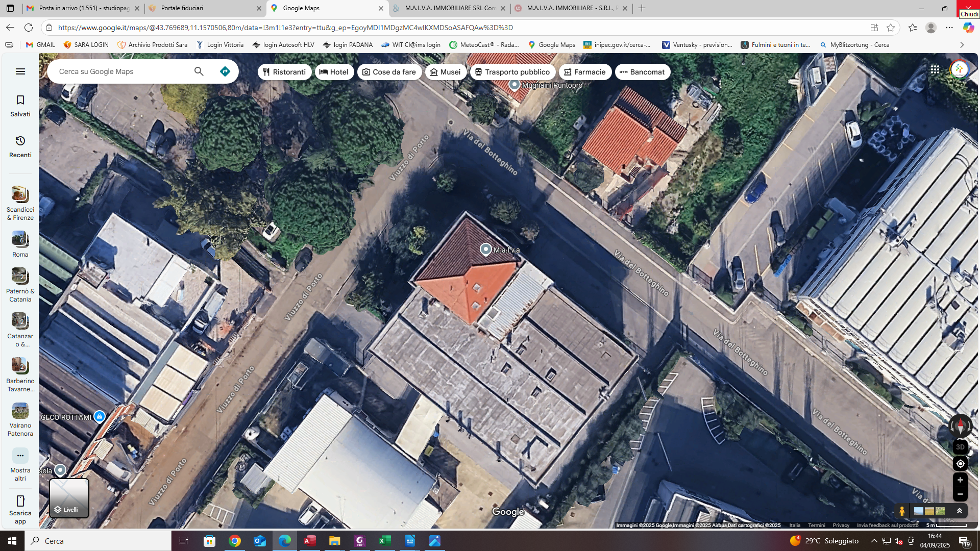Switch map type via Livelli thumbnail

69,498
